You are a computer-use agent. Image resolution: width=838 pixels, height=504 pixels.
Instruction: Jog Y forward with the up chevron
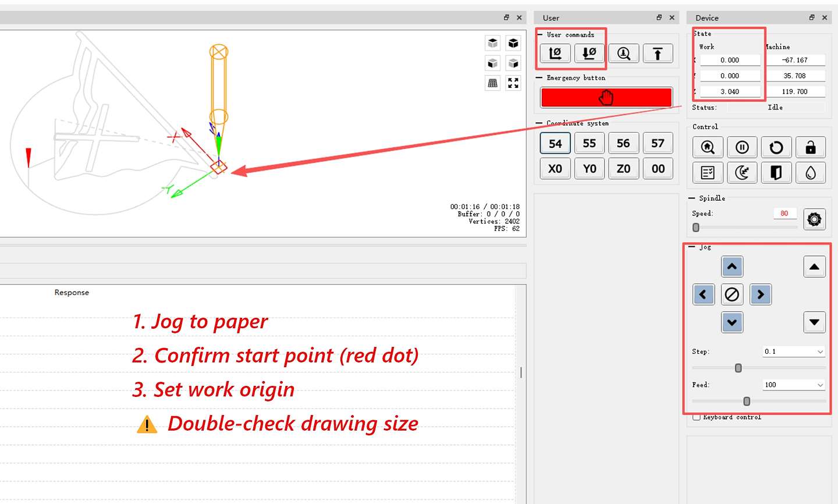pyautogui.click(x=732, y=267)
